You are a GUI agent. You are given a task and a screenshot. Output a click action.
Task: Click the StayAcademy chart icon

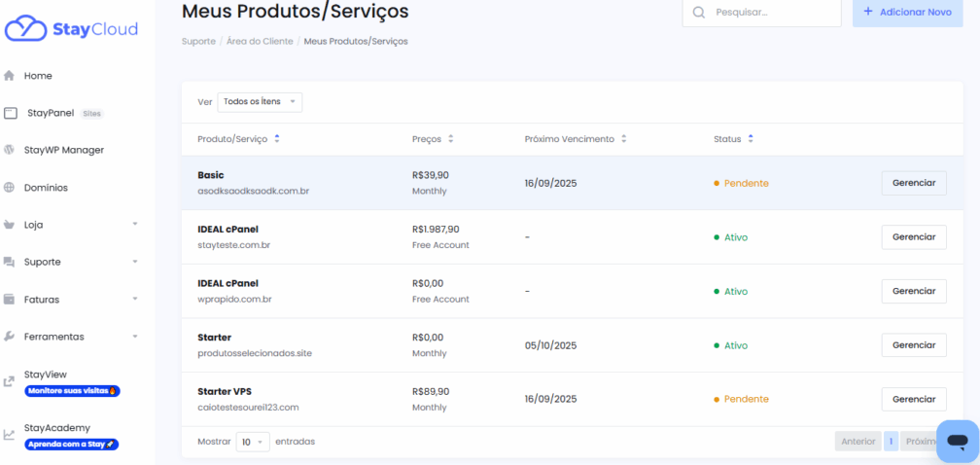[10, 435]
